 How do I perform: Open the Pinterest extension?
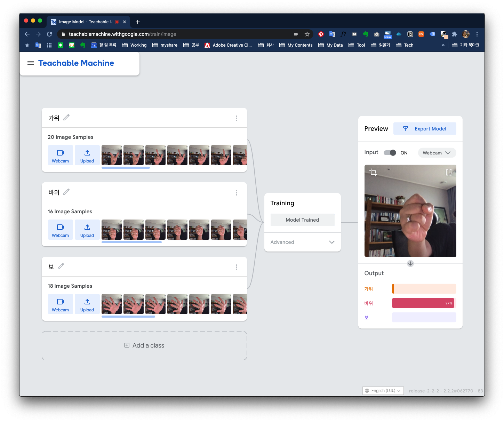coord(321,34)
